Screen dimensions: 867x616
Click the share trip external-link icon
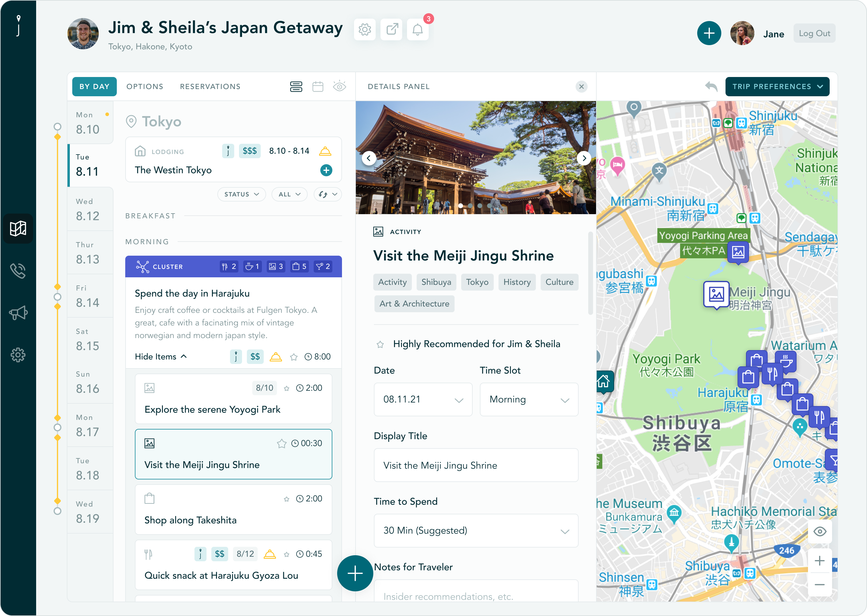tap(391, 29)
